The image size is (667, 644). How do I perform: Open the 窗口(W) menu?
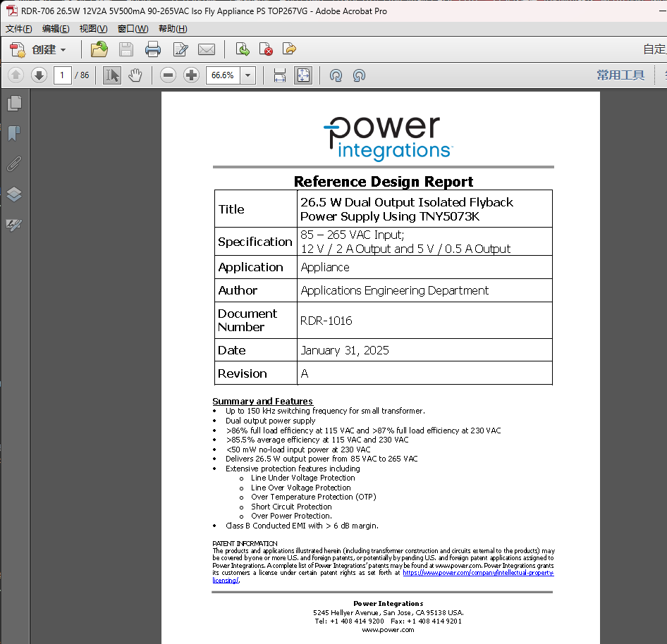click(x=133, y=29)
